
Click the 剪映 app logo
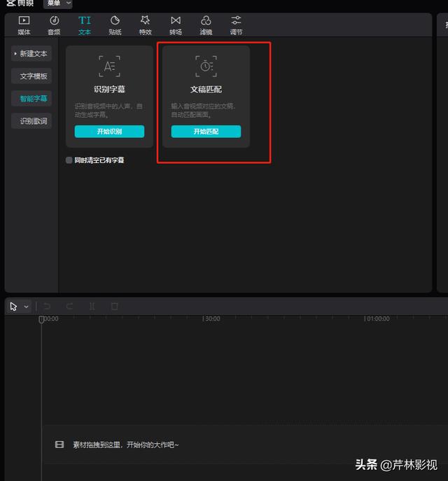tap(20, 3)
